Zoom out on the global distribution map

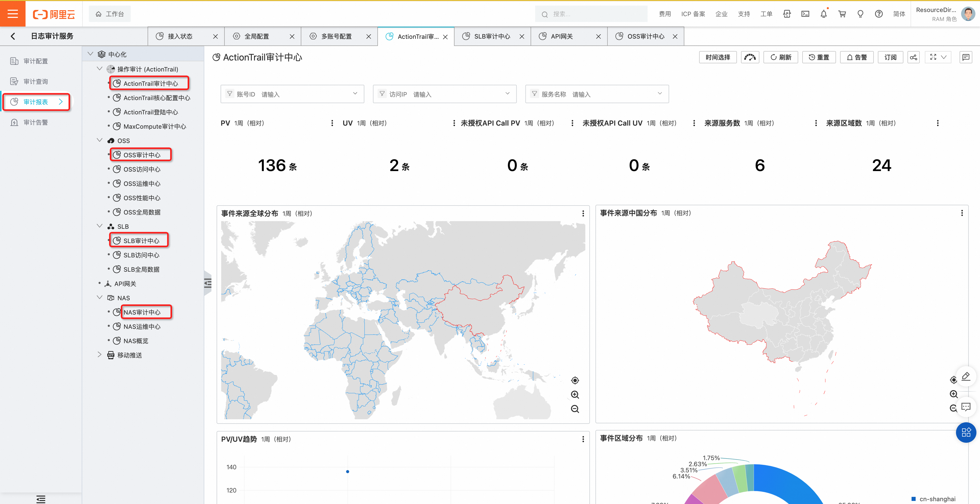(x=575, y=409)
